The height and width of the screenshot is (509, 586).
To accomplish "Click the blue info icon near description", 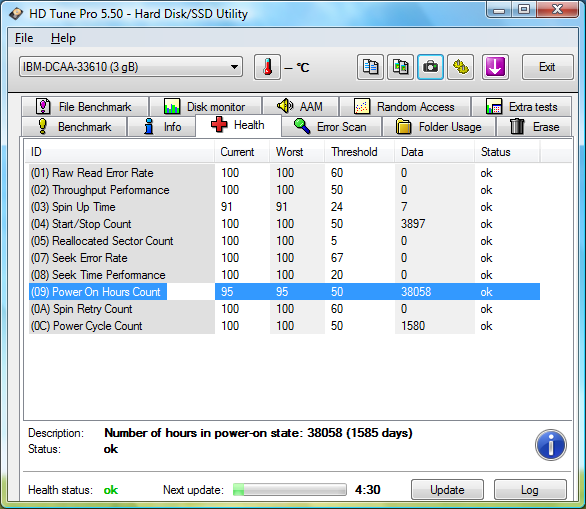I will point(550,445).
